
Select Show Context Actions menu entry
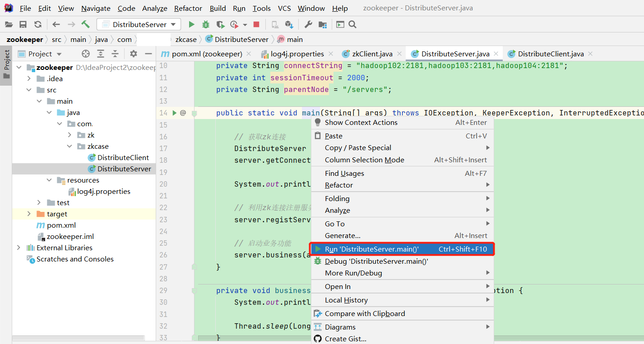(402, 122)
